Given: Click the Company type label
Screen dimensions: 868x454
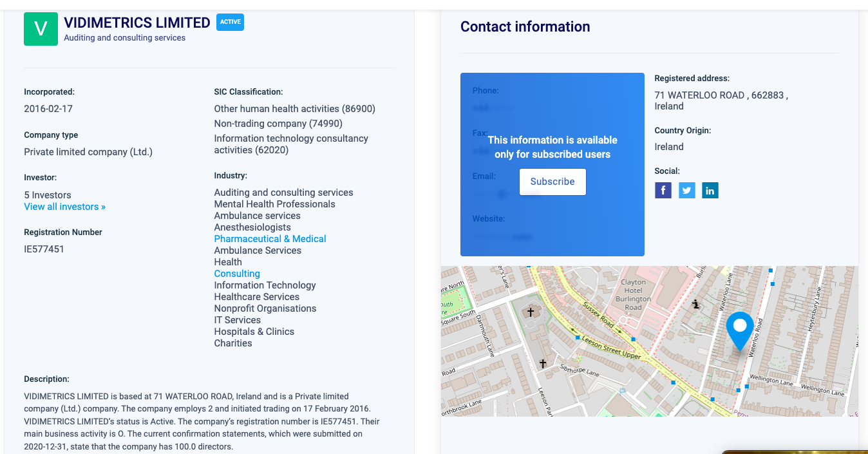Looking at the screenshot, I should pyautogui.click(x=51, y=135).
